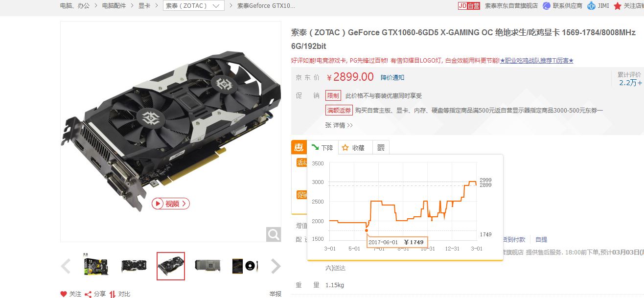Open the 索泰(ZOTAC) brand dropdown
The width and height of the screenshot is (644, 298).
[x=194, y=6]
